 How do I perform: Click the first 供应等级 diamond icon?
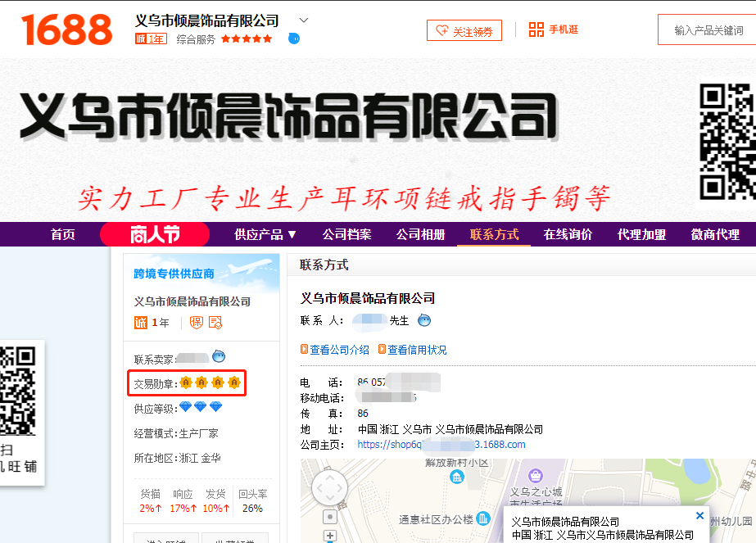(186, 407)
